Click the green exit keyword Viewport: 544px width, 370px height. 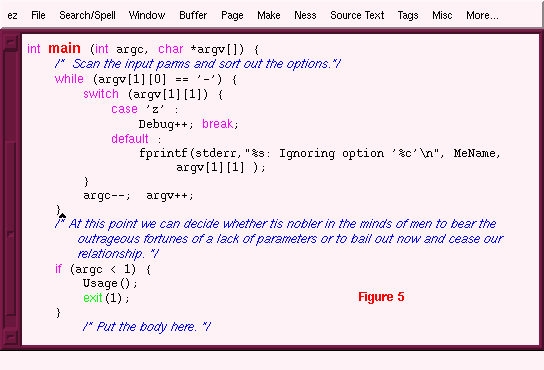coord(93,298)
